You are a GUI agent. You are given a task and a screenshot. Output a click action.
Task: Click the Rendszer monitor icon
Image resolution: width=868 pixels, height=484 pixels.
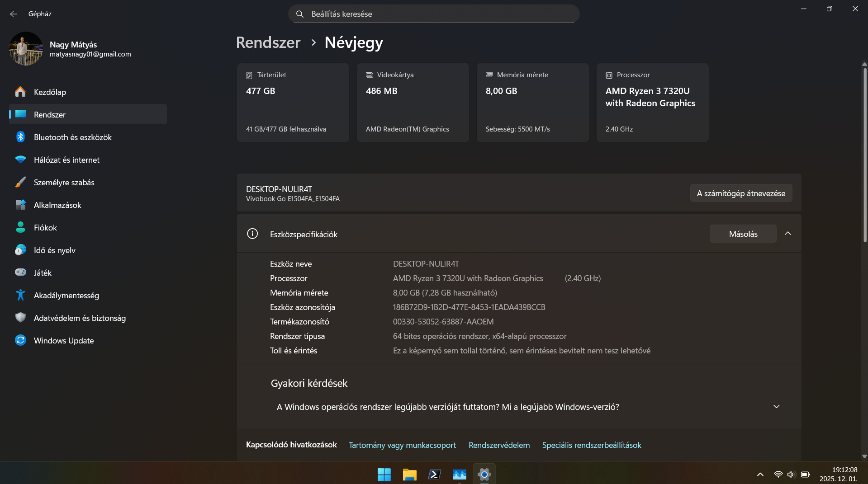[x=20, y=114]
